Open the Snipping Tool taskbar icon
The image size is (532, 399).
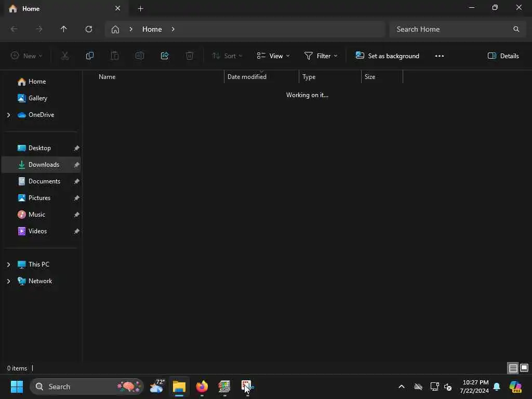coord(247,387)
